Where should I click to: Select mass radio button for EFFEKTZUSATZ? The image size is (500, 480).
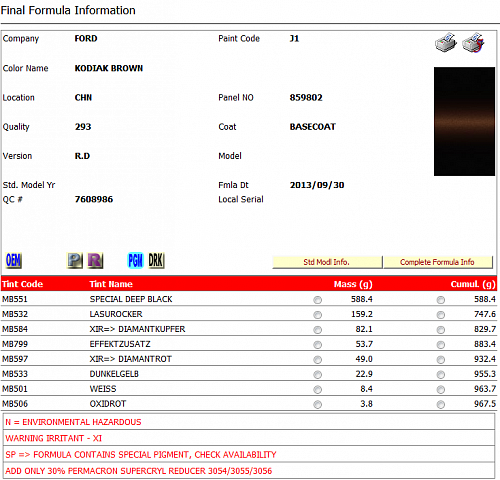[318, 345]
